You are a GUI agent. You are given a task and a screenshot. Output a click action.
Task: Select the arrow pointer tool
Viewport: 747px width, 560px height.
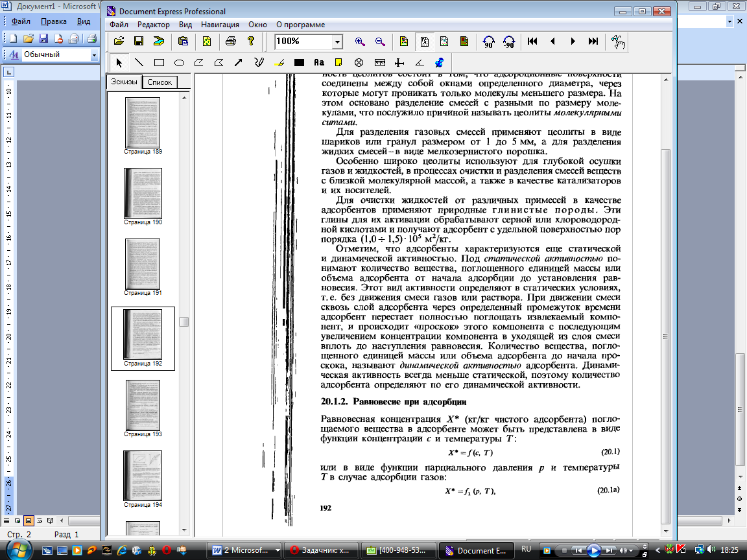(119, 62)
